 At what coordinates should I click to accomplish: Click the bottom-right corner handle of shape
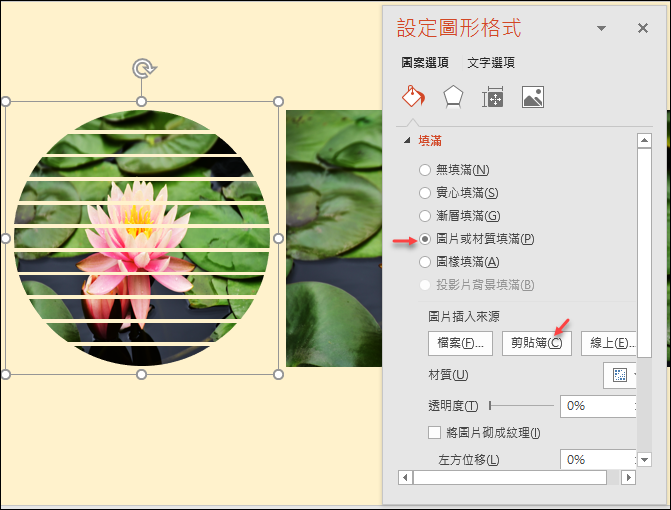[x=278, y=375]
